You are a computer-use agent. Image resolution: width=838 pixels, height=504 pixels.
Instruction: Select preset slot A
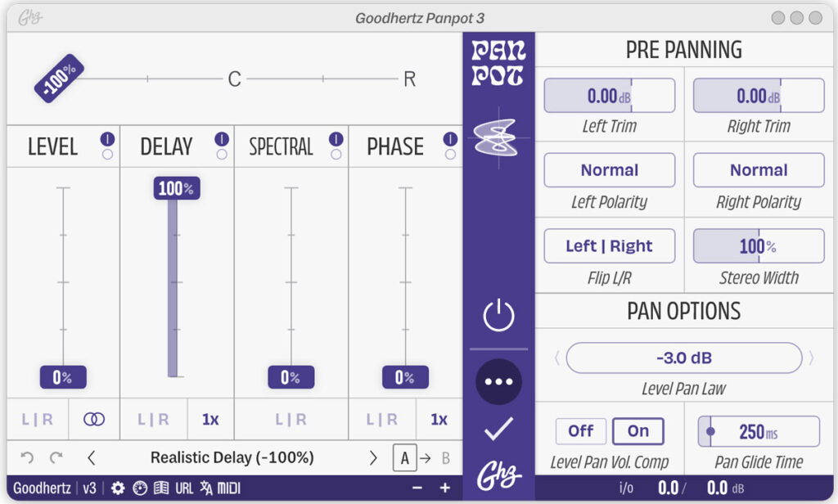tap(405, 459)
